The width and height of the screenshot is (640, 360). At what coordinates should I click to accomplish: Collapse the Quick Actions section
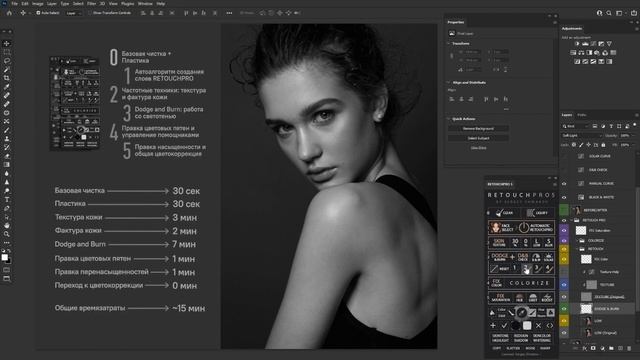pyautogui.click(x=448, y=119)
